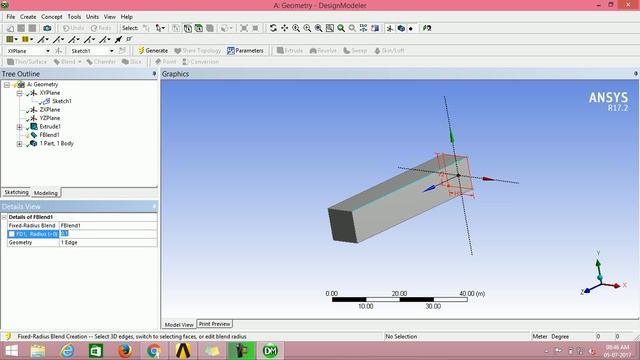Open the Parameters button
The image size is (640, 360).
(245, 51)
